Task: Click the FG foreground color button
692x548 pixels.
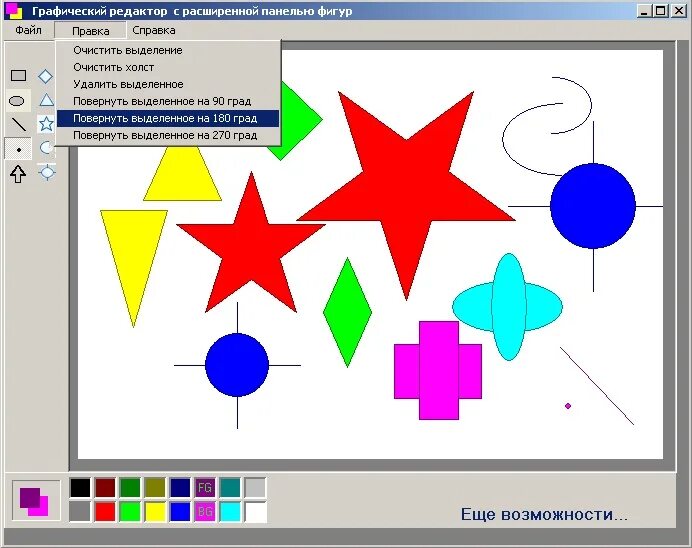Action: [x=205, y=488]
